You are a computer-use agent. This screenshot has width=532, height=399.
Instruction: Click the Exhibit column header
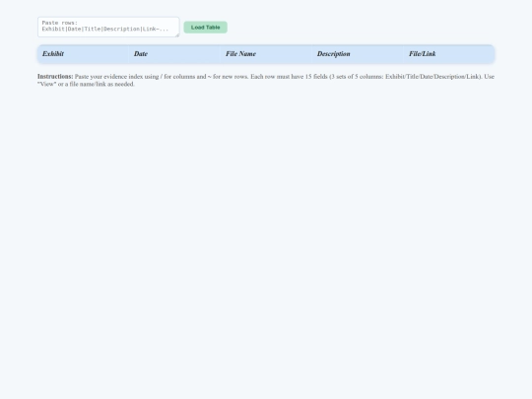coord(83,54)
